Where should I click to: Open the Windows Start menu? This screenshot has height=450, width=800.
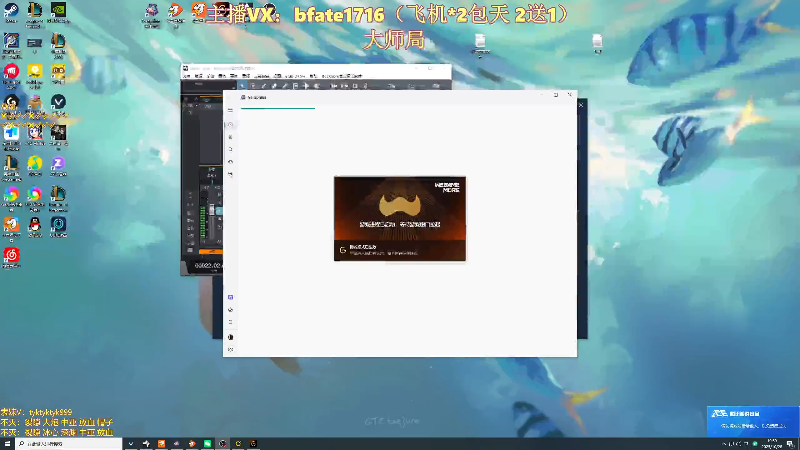(x=7, y=444)
